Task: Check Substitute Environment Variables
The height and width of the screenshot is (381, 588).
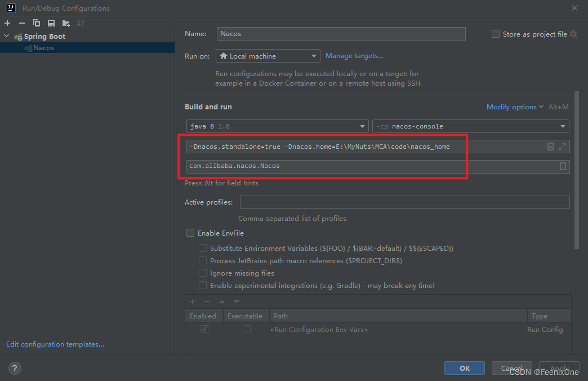Action: point(203,248)
